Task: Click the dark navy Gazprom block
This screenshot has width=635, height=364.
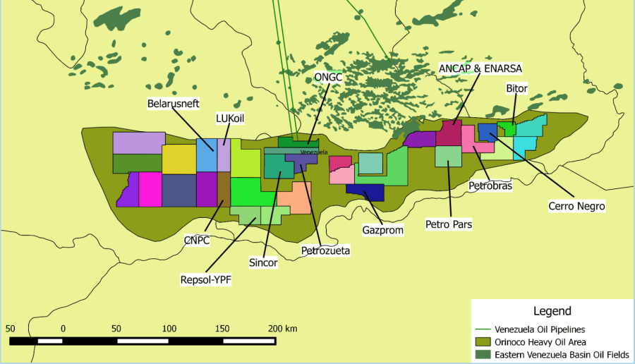Action: pyautogui.click(x=365, y=192)
